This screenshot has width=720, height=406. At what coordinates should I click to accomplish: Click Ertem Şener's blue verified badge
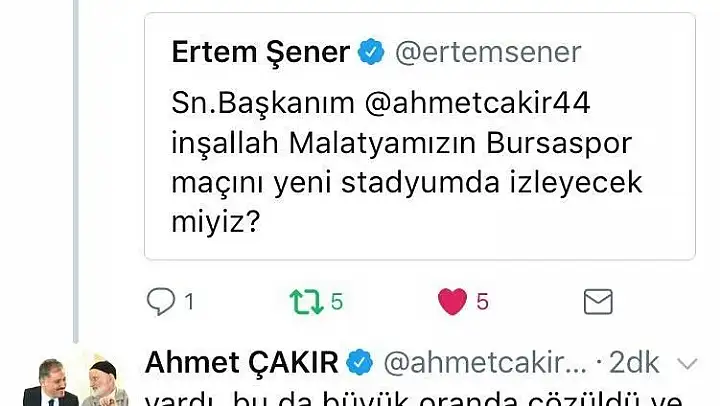tap(371, 51)
